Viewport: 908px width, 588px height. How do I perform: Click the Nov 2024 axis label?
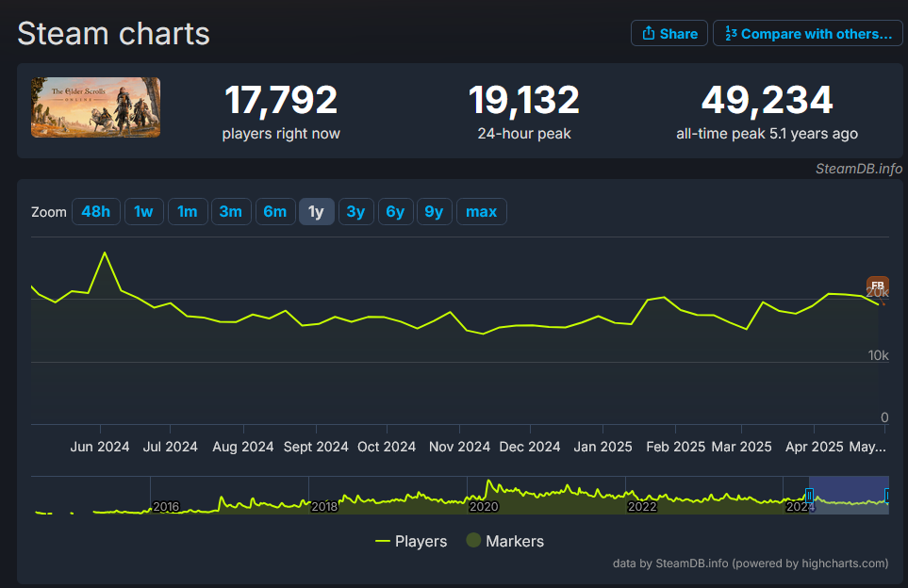pyautogui.click(x=459, y=447)
